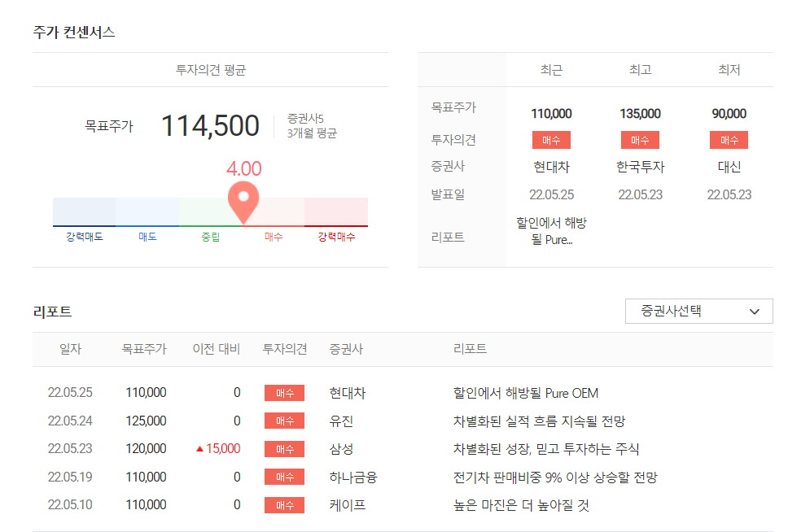Click brokerage name 대신

[729, 167]
